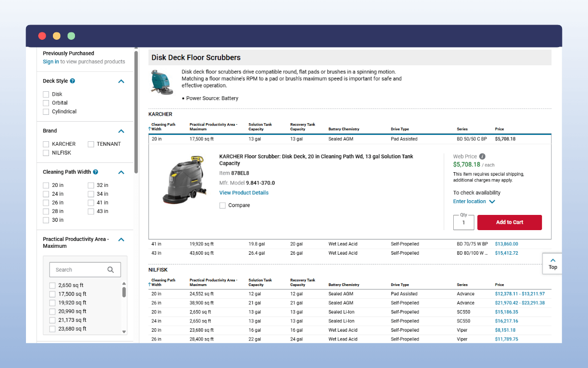588x368 pixels.
Task: Click the Web Price info icon
Action: tap(482, 157)
